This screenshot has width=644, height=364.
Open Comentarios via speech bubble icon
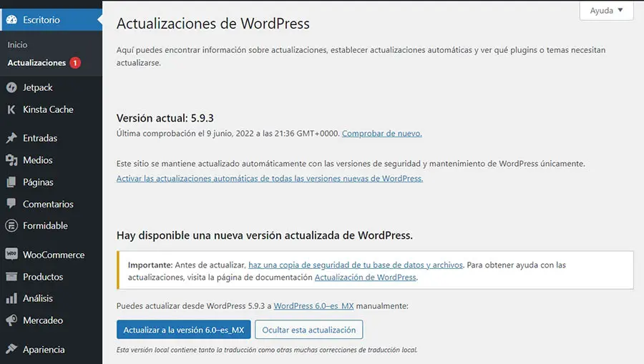(11, 204)
